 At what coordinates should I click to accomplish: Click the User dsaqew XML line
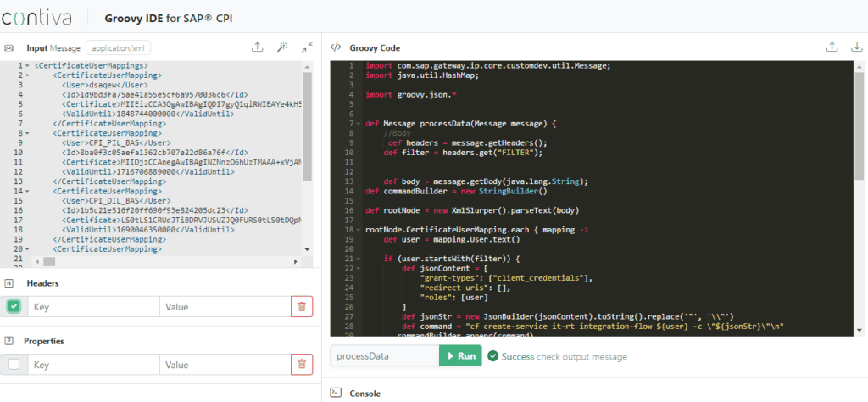pos(104,86)
